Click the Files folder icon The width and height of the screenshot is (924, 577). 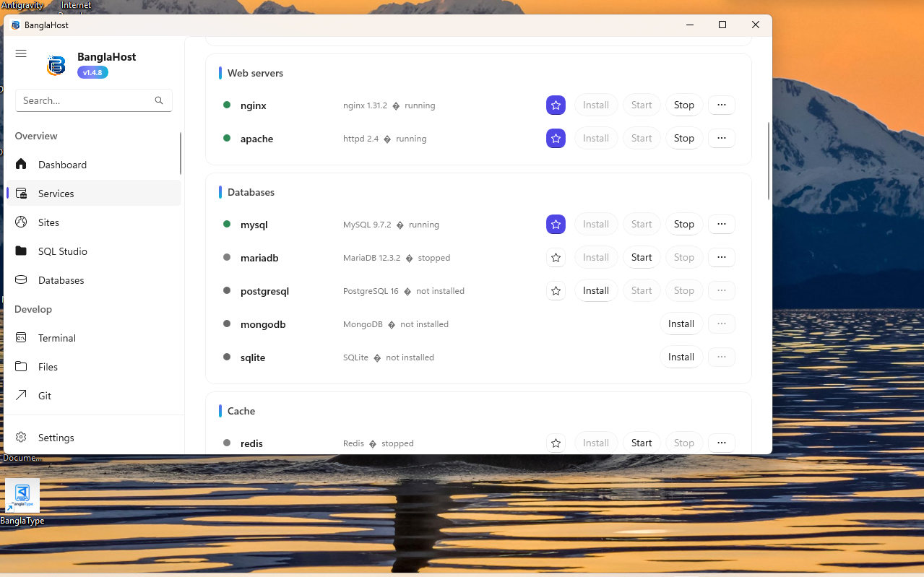[x=21, y=367]
